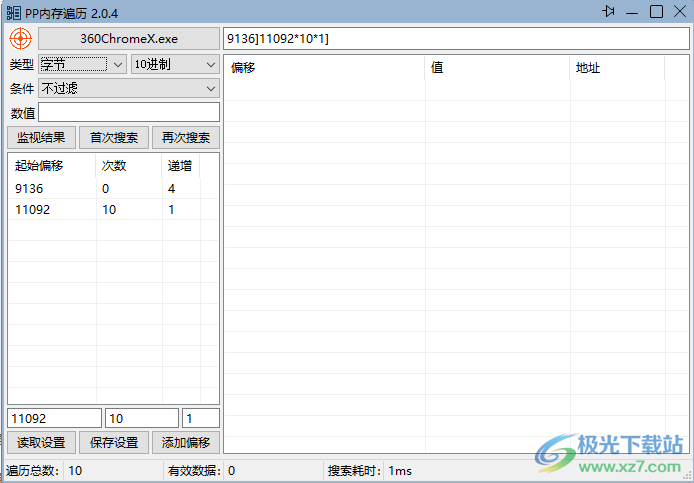Image resolution: width=694 pixels, height=483 pixels.
Task: Click the pin window on top icon
Action: pyautogui.click(x=609, y=11)
